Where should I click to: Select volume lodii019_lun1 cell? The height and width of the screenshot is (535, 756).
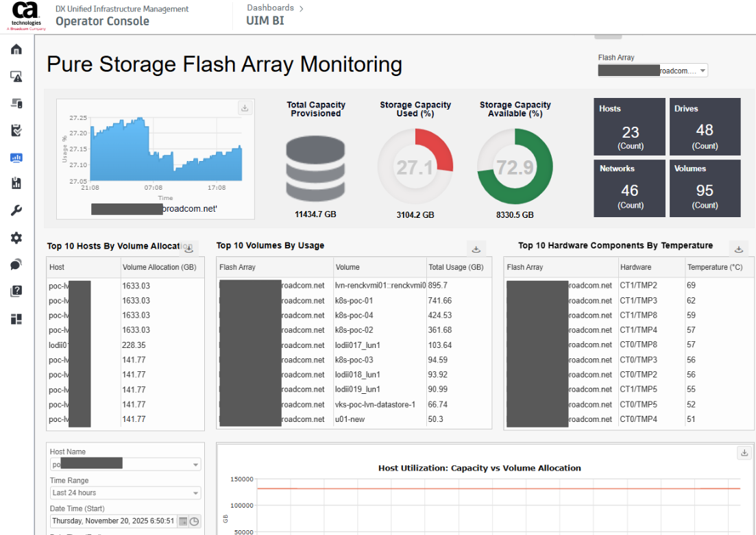coord(357,390)
